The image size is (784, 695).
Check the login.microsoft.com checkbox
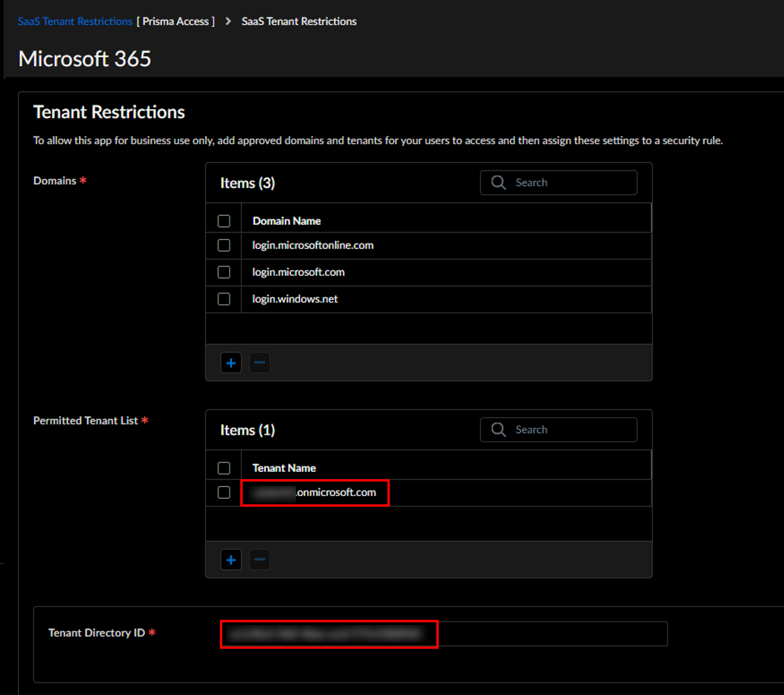[x=224, y=272]
